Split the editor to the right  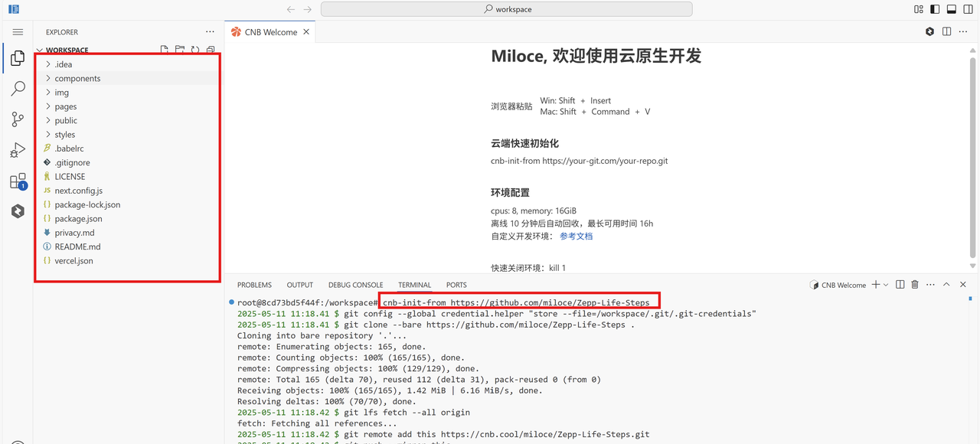pos(947,32)
